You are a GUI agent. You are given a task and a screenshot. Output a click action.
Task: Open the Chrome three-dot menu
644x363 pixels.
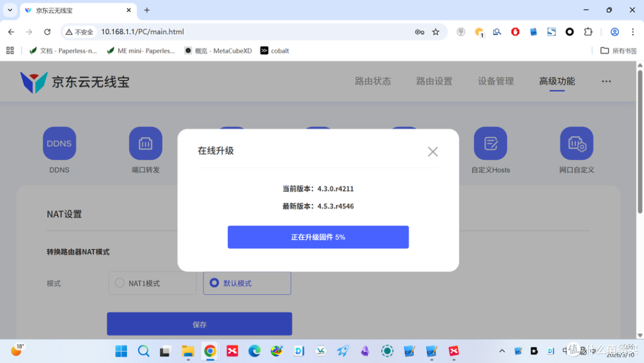[x=633, y=32]
